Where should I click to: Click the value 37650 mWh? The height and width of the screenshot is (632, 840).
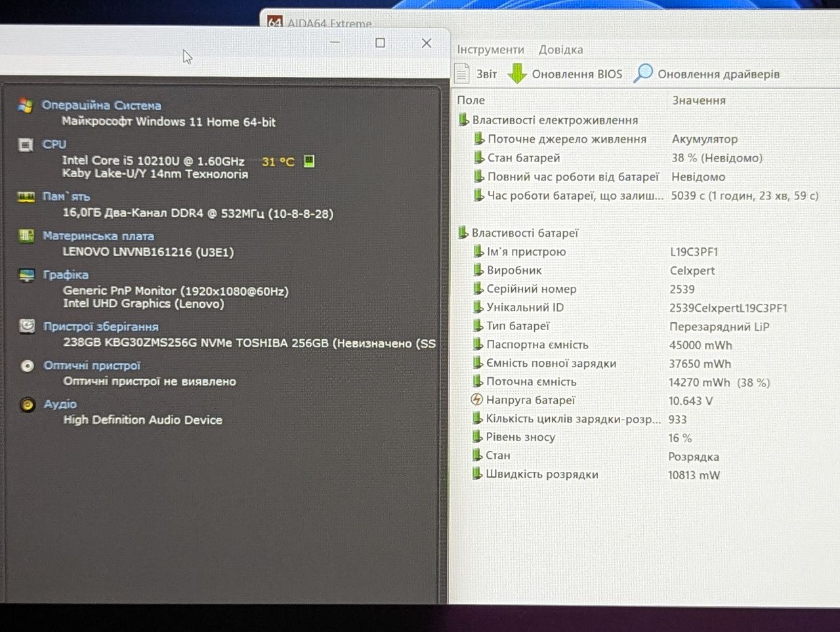(x=700, y=364)
